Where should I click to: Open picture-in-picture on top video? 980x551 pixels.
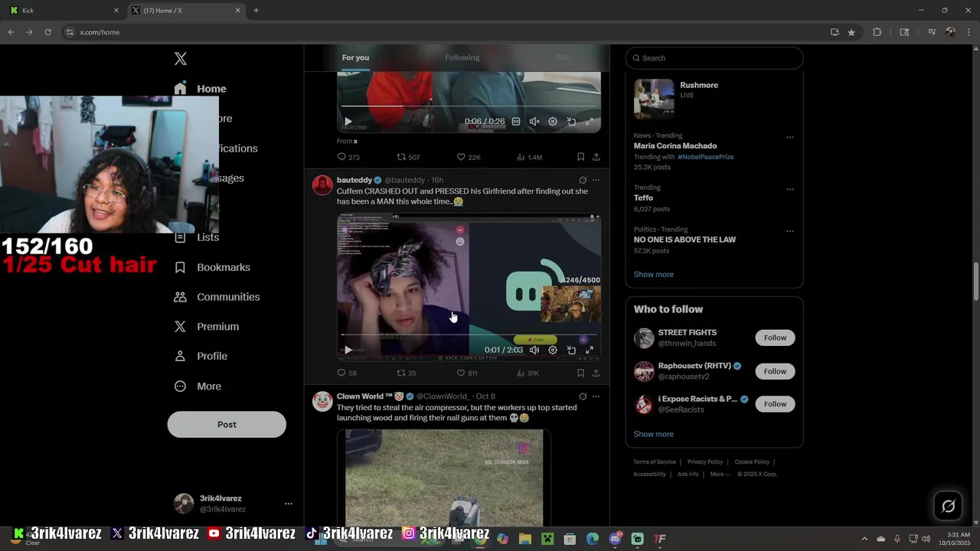point(571,122)
